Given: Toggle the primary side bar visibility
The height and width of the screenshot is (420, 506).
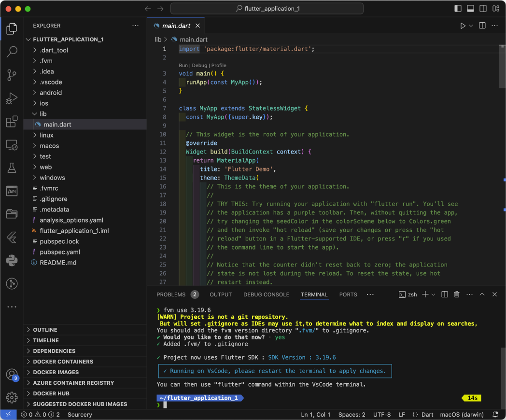Looking at the screenshot, I should 458,9.
